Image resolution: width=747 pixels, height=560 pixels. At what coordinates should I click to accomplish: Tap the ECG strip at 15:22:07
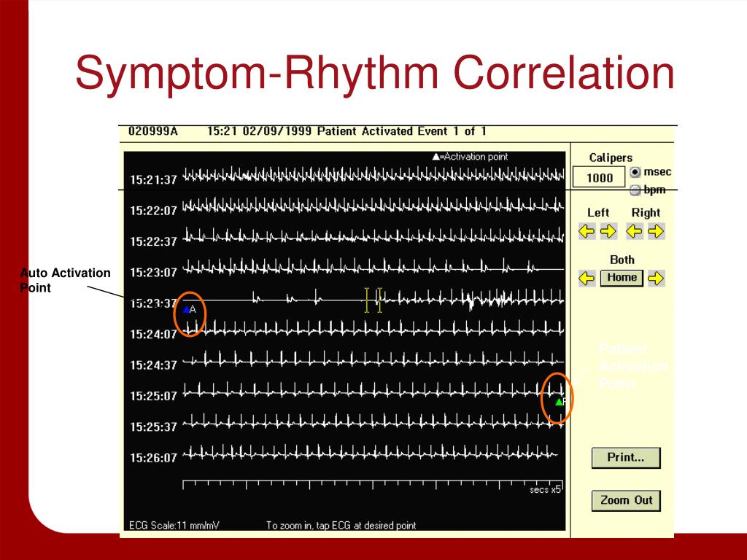(x=373, y=206)
